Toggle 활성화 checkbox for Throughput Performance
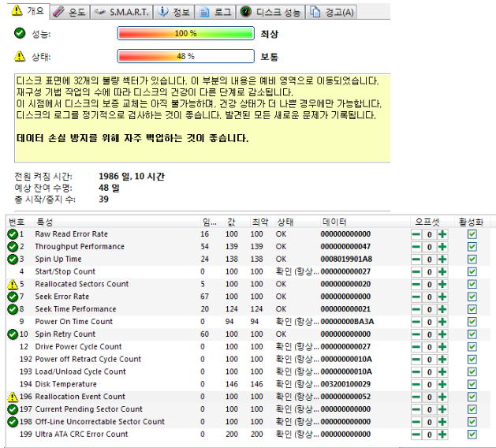 [x=472, y=247]
